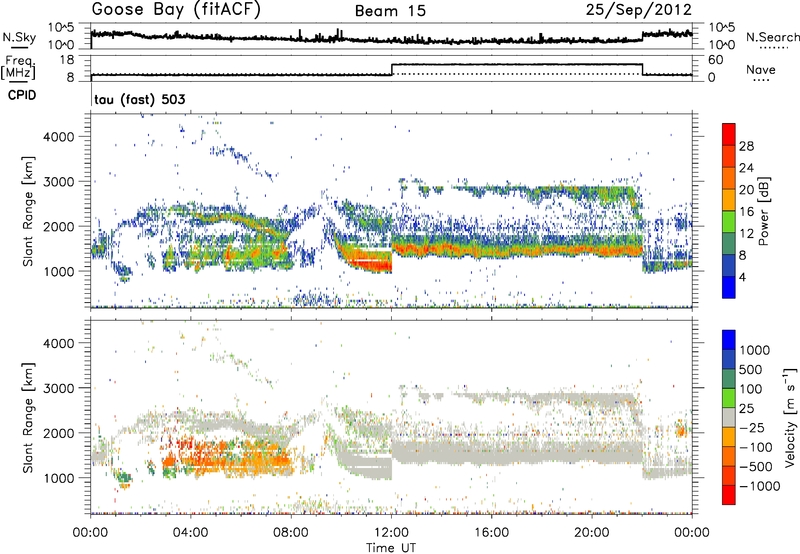Click the '4' label on Power colorbar
Viewport: 800px width, 554px height.
[742, 277]
